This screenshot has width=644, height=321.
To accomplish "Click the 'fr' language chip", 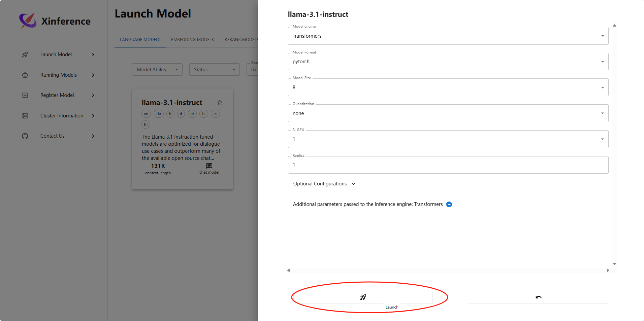I will 170,114.
